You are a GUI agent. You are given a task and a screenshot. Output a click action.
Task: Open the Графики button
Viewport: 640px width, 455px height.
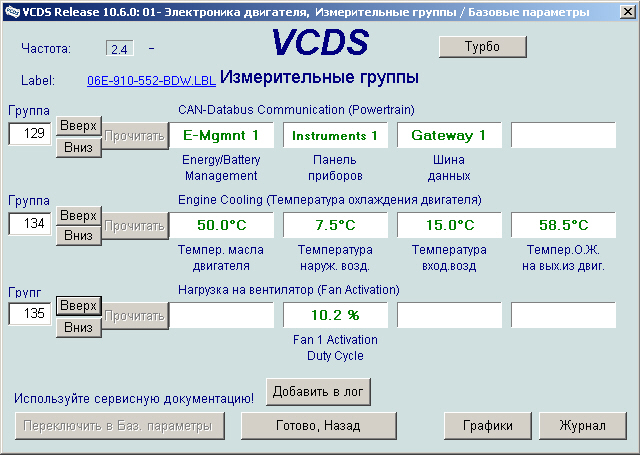pos(488,426)
